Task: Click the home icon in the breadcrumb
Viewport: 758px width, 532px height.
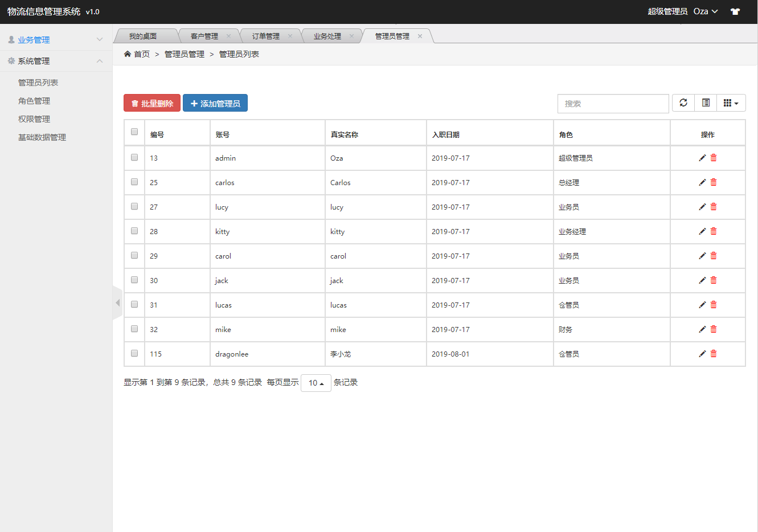Action: [x=128, y=54]
